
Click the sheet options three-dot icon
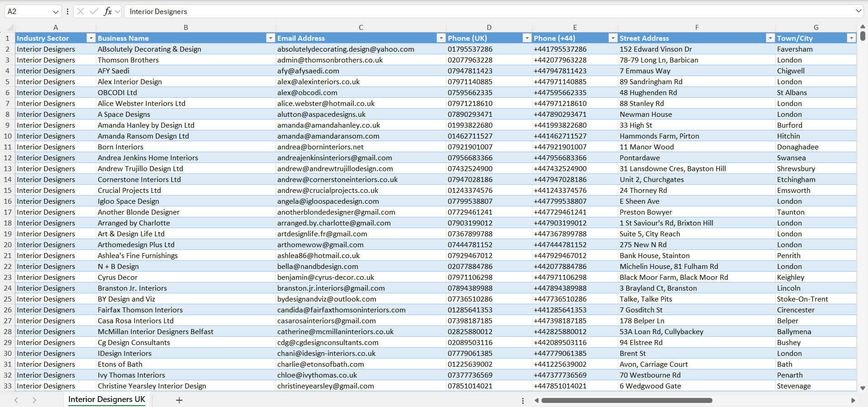click(523, 401)
